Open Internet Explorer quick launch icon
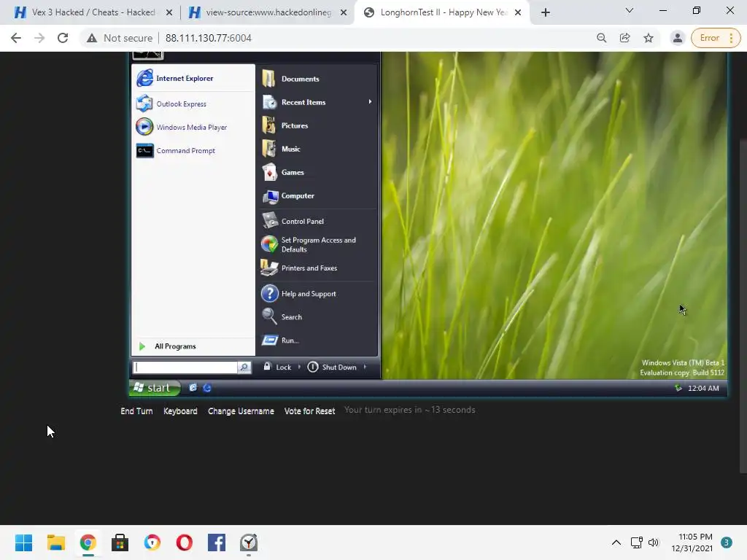Screen dimensions: 747x560 pos(207,388)
